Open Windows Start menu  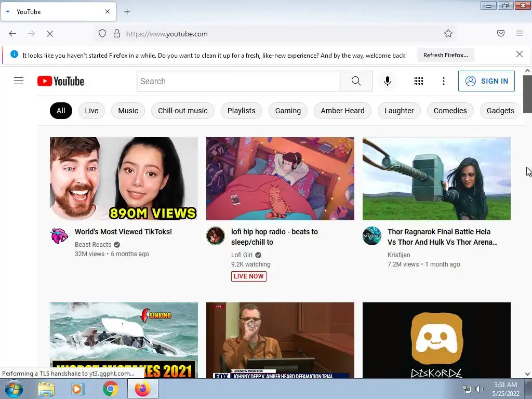pos(14,389)
